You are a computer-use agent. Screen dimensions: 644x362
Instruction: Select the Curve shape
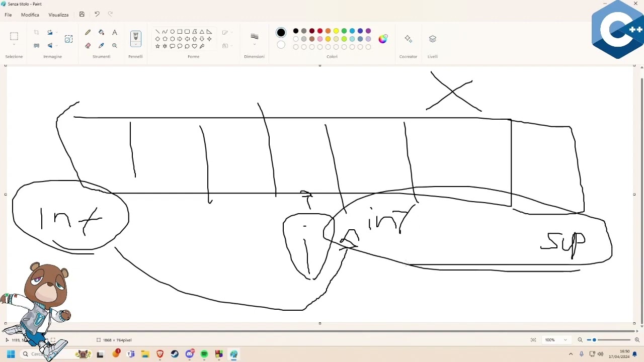[x=165, y=32]
